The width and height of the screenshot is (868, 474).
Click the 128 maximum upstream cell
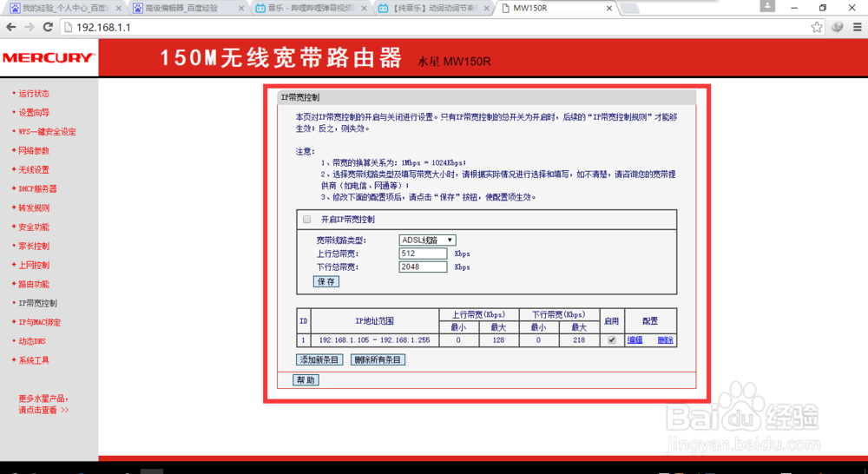(498, 340)
